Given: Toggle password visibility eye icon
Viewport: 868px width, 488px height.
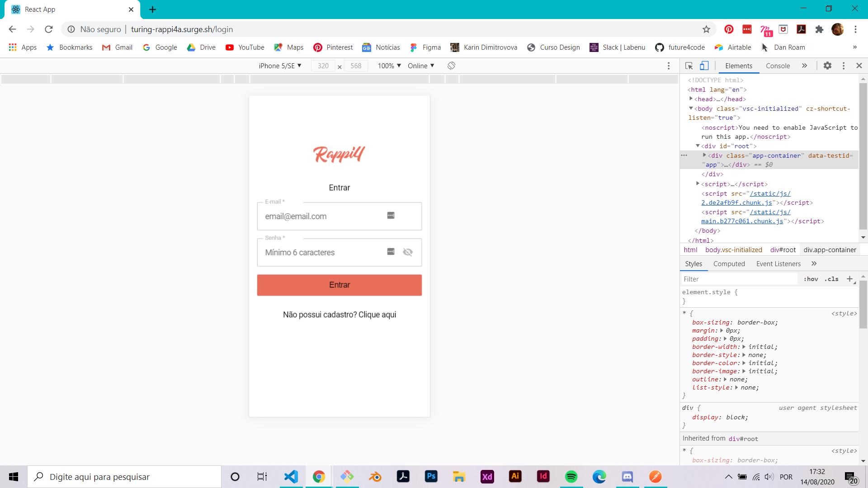Looking at the screenshot, I should click(408, 252).
